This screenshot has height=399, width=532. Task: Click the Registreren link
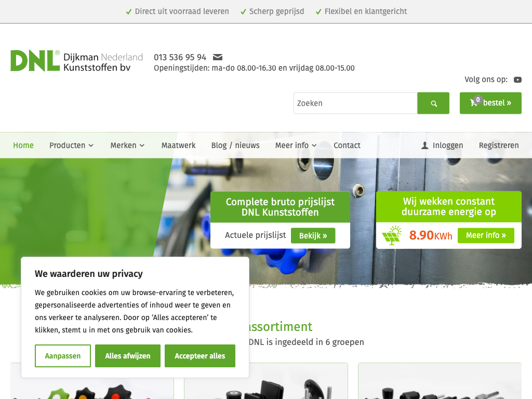[x=499, y=145]
